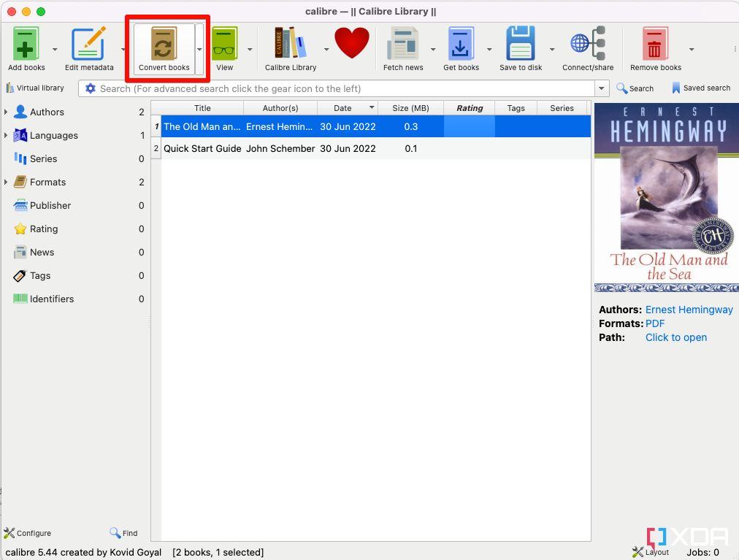Click the Old Man and the Sea cover

[667, 198]
